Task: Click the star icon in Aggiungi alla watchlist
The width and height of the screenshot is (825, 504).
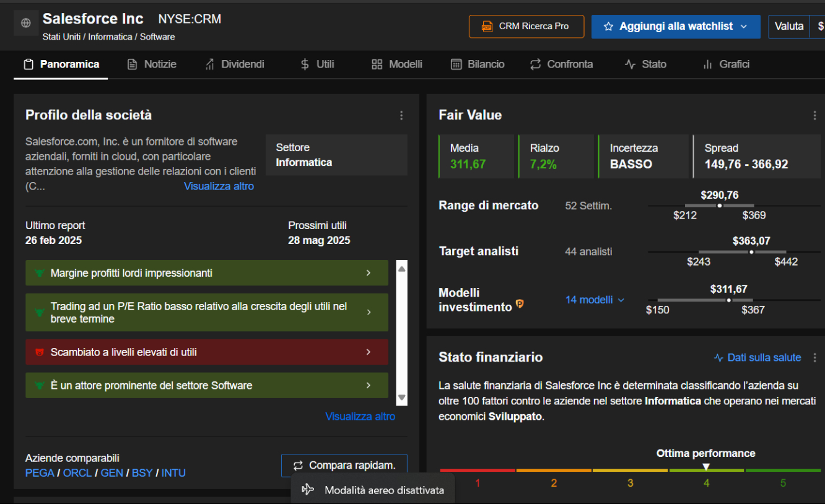Action: 608,27
